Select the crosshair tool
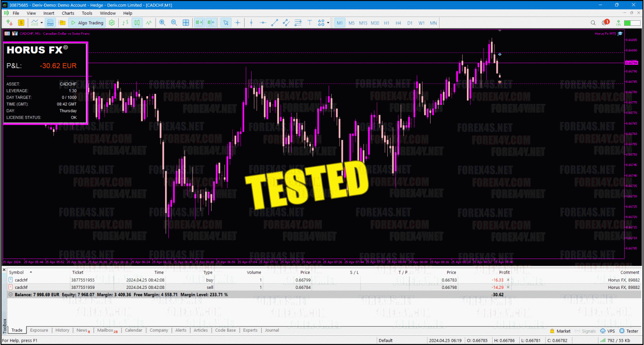Image resolution: width=644 pixels, height=345 pixels. click(237, 23)
